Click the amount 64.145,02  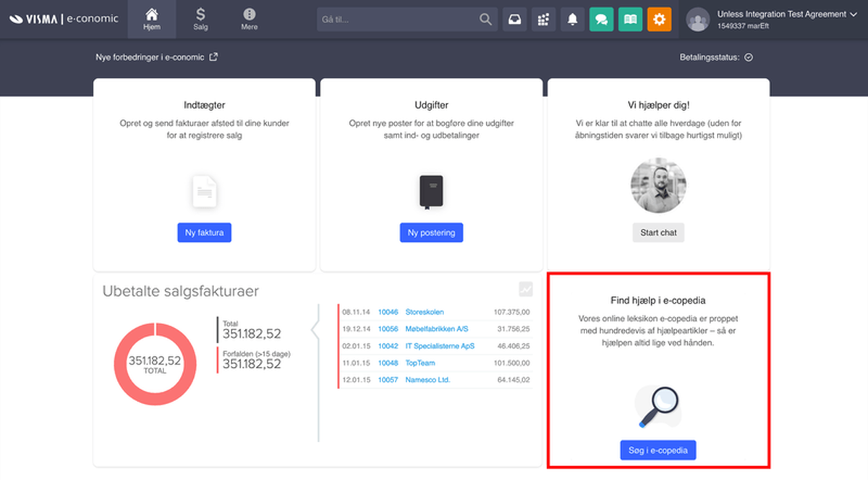coord(514,380)
